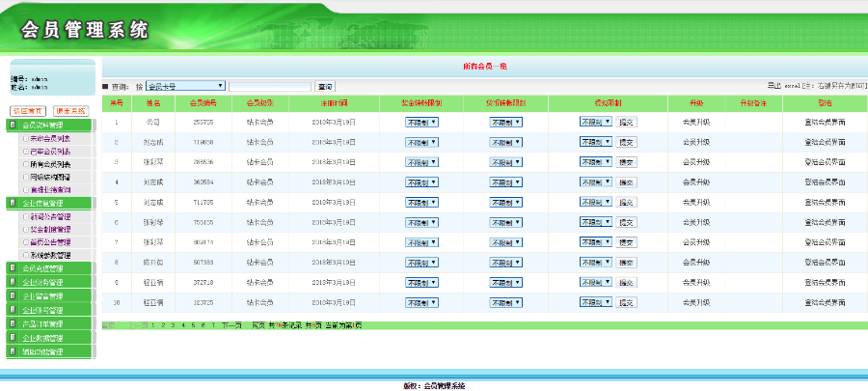This screenshot has height=391, width=868.
Task: Click the 返回首页 button
Action: [x=28, y=111]
